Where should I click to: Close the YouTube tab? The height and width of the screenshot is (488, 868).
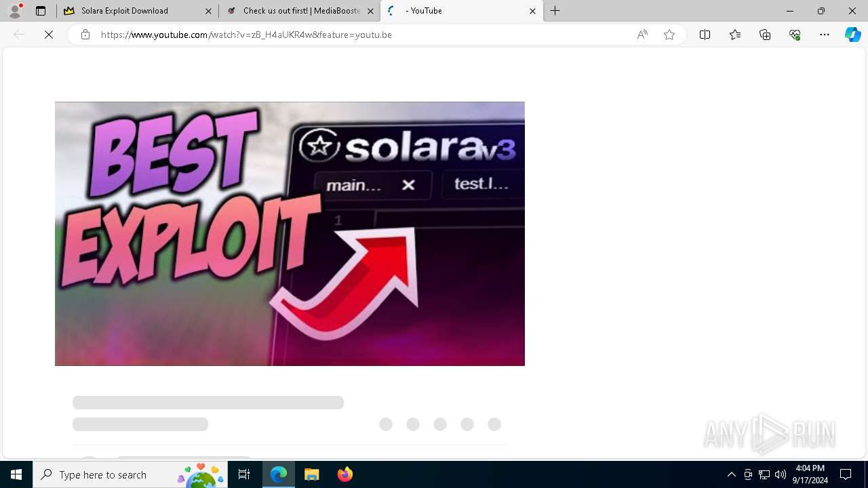point(532,11)
